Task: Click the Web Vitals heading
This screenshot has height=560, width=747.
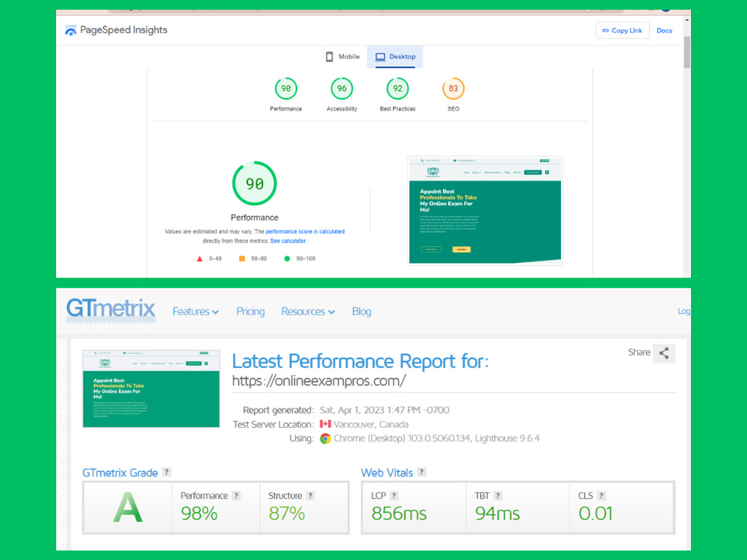Action: coord(387,473)
